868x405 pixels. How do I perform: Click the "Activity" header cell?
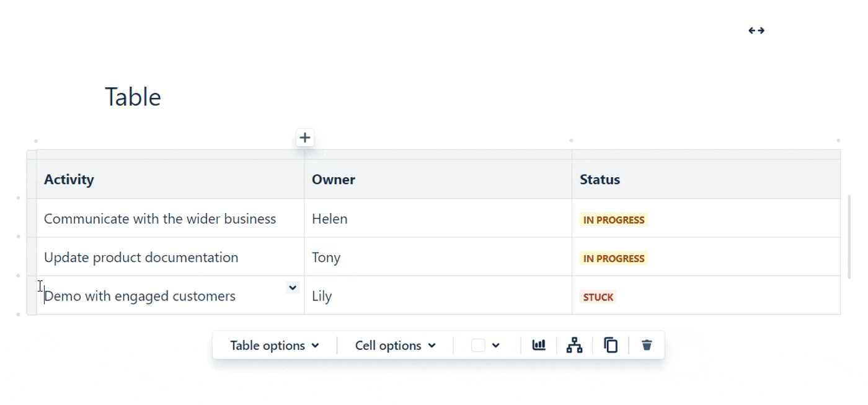(170, 179)
